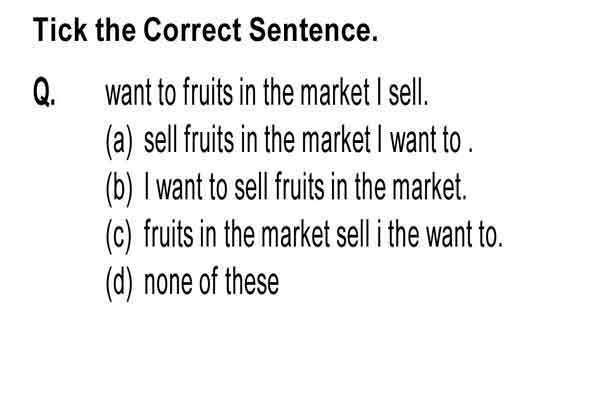
Task: Choose 'sell fruits in the market I want to'
Action: [x=308, y=139]
